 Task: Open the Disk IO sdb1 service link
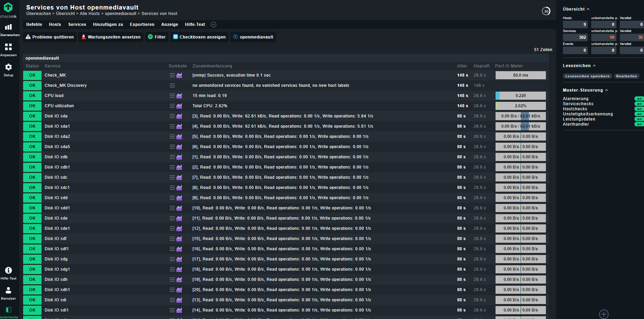click(x=57, y=167)
